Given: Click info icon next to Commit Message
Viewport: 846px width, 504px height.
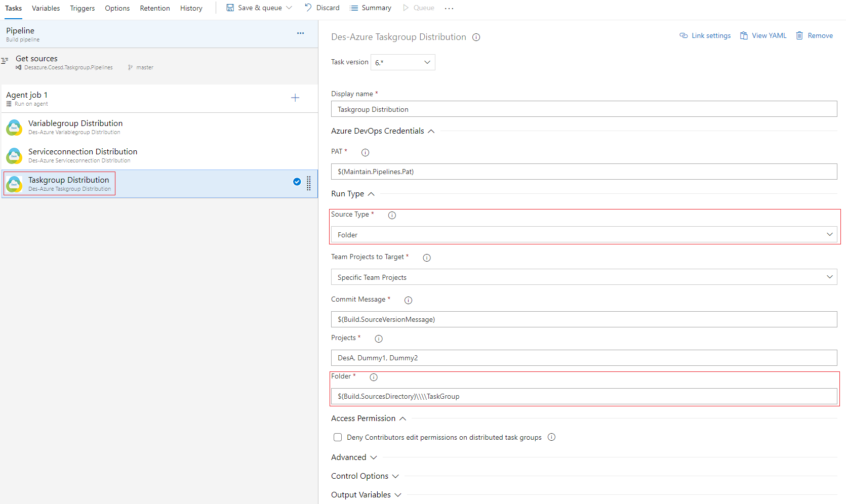Looking at the screenshot, I should point(408,300).
